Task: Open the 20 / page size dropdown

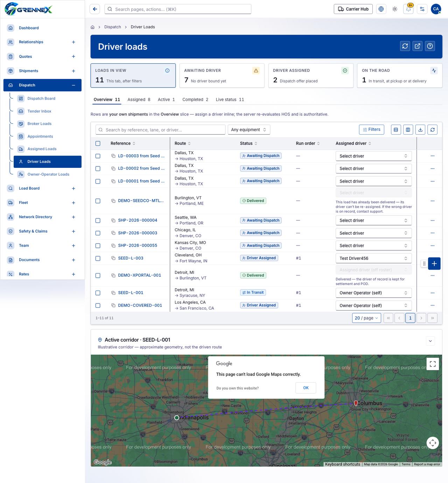Action: [366, 318]
